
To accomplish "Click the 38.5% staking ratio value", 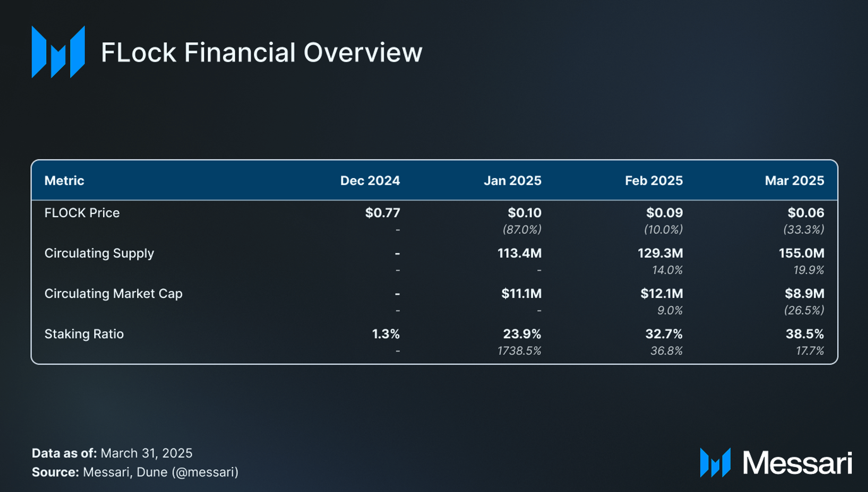I will tap(805, 334).
